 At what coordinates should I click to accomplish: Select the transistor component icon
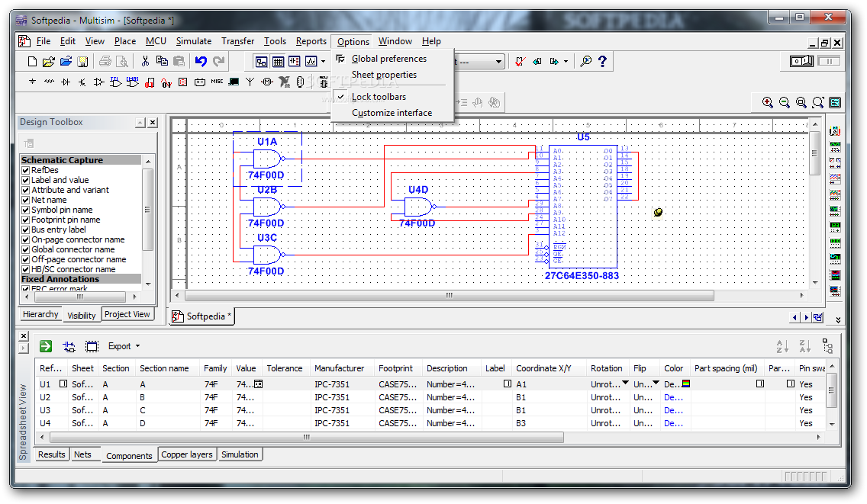(82, 82)
